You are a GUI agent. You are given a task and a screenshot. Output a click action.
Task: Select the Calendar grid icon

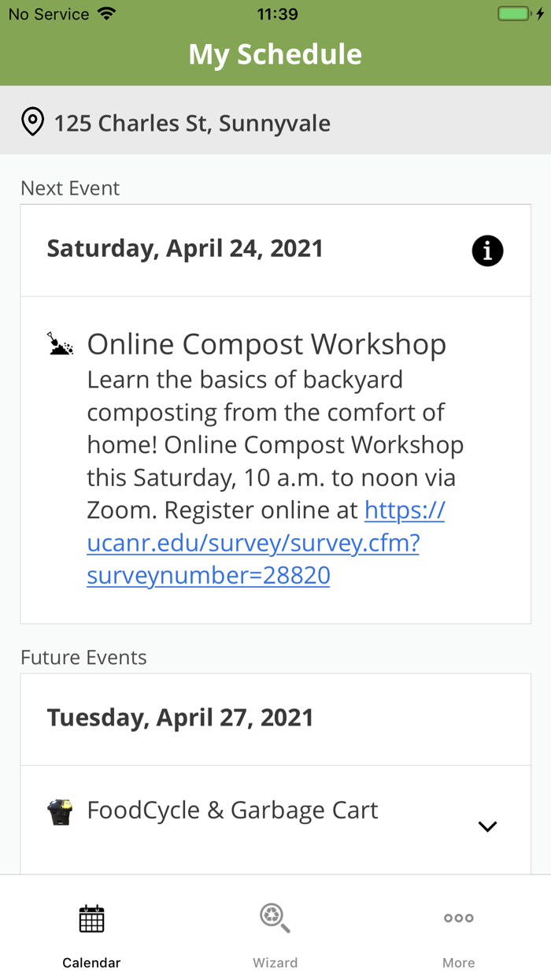coord(91,919)
